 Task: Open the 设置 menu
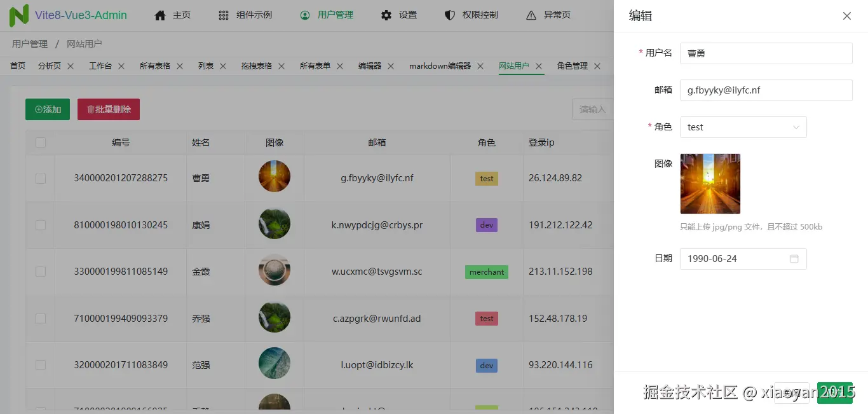pos(398,15)
